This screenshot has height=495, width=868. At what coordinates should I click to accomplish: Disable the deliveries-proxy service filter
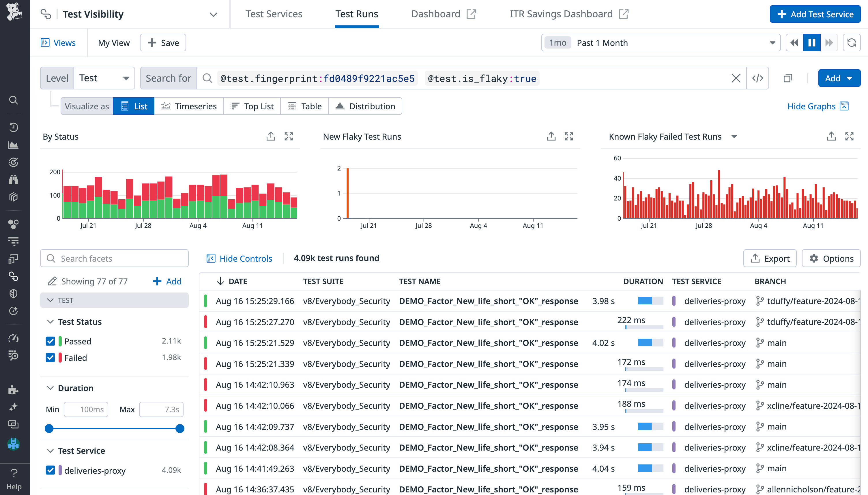click(x=50, y=470)
